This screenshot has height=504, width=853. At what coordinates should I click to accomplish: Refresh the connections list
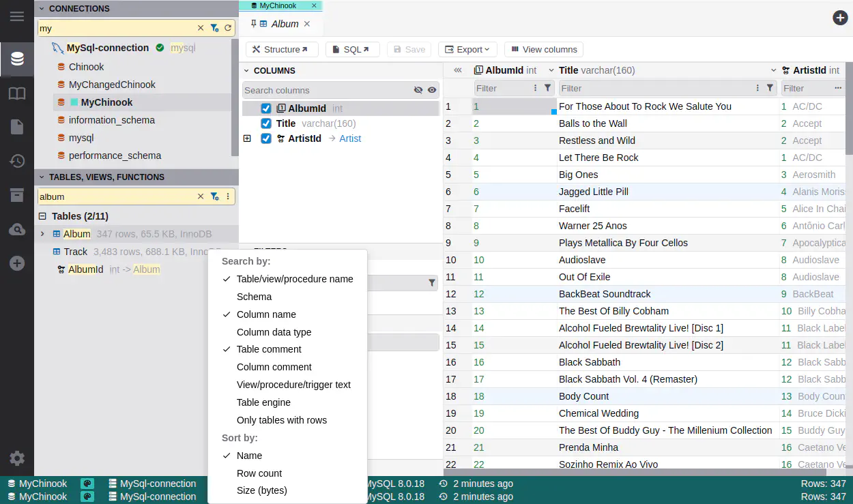pyautogui.click(x=228, y=28)
